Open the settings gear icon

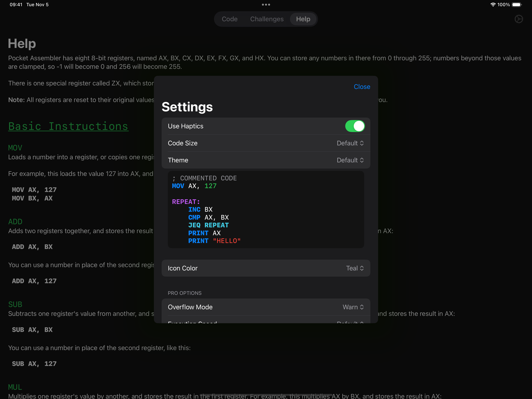click(x=518, y=19)
